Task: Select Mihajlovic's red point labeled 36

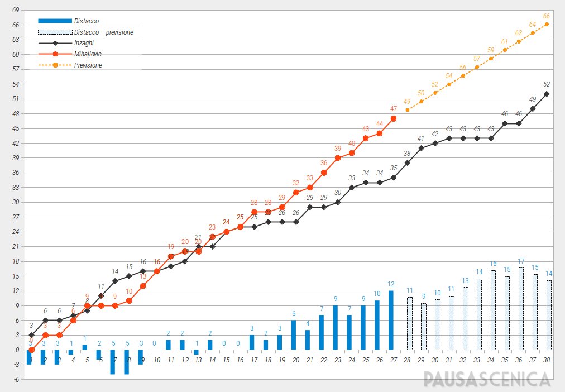Action: (324, 173)
